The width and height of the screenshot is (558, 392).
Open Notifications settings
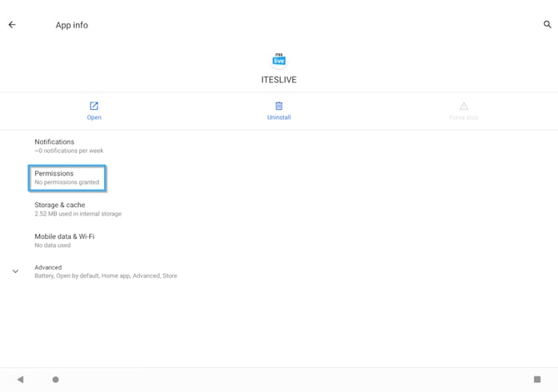(279, 146)
